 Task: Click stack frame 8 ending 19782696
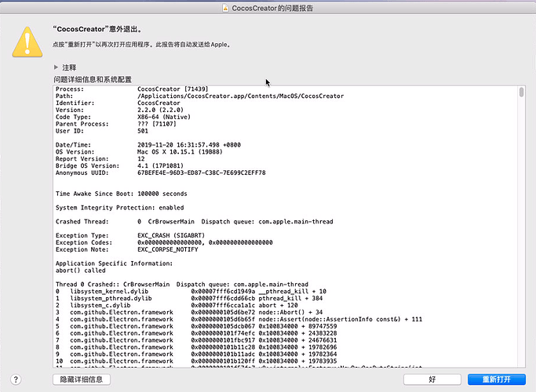click(x=196, y=347)
